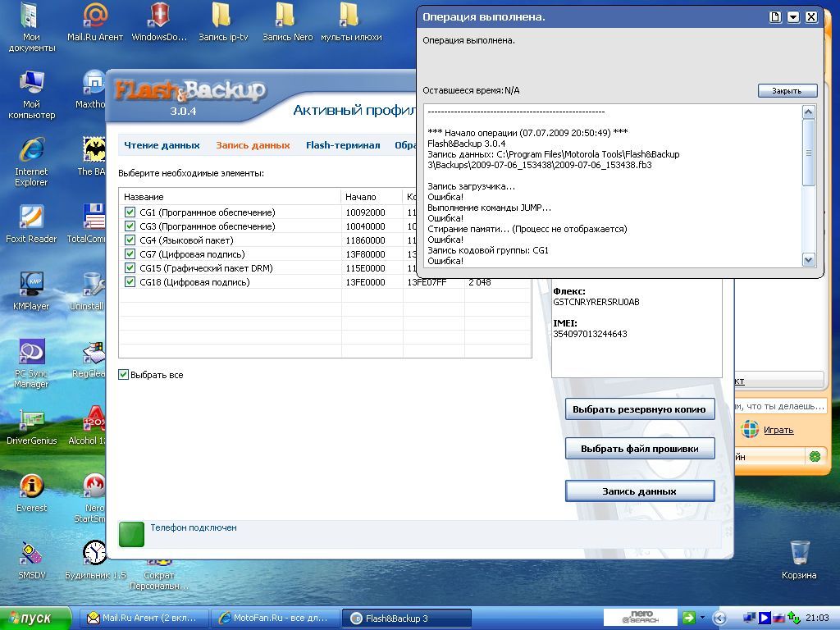Image resolution: width=840 pixels, height=630 pixels.
Task: Launch Foxit Reader from the desktop
Action: pyautogui.click(x=31, y=224)
